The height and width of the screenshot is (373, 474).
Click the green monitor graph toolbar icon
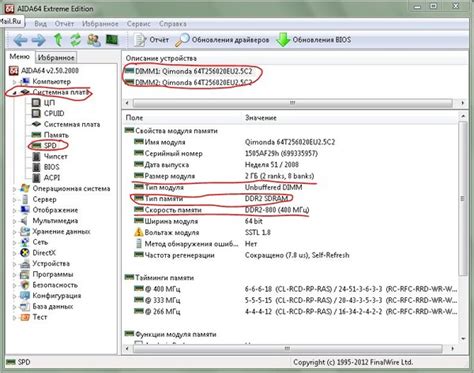coord(112,40)
